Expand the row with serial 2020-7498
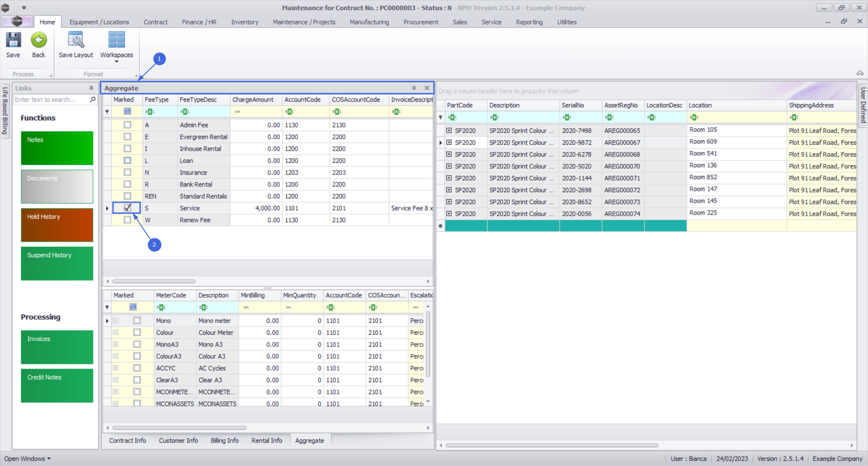The image size is (868, 466). pos(449,130)
